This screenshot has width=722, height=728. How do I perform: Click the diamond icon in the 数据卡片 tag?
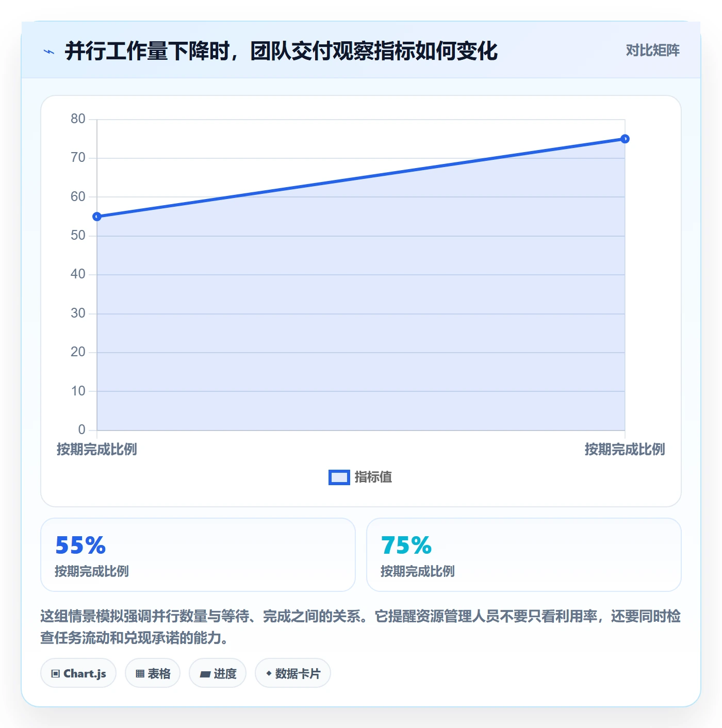(x=269, y=673)
